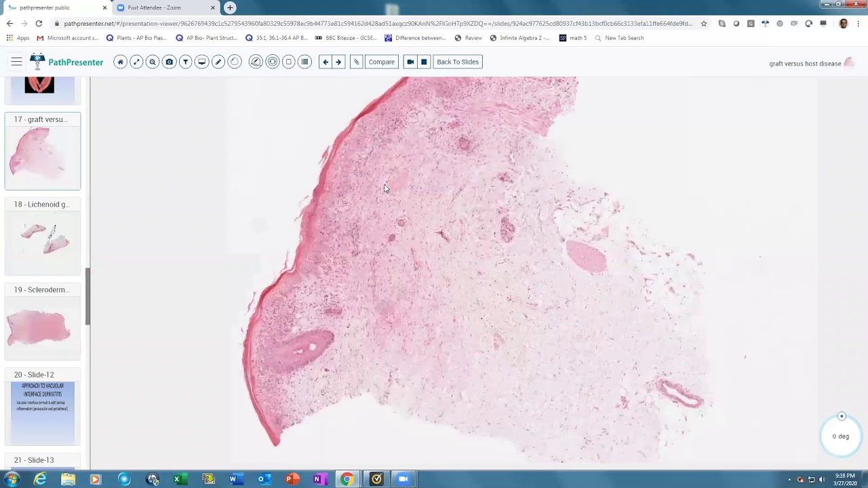Select the rectangle annotation tool
The height and width of the screenshot is (488, 868).
click(288, 62)
